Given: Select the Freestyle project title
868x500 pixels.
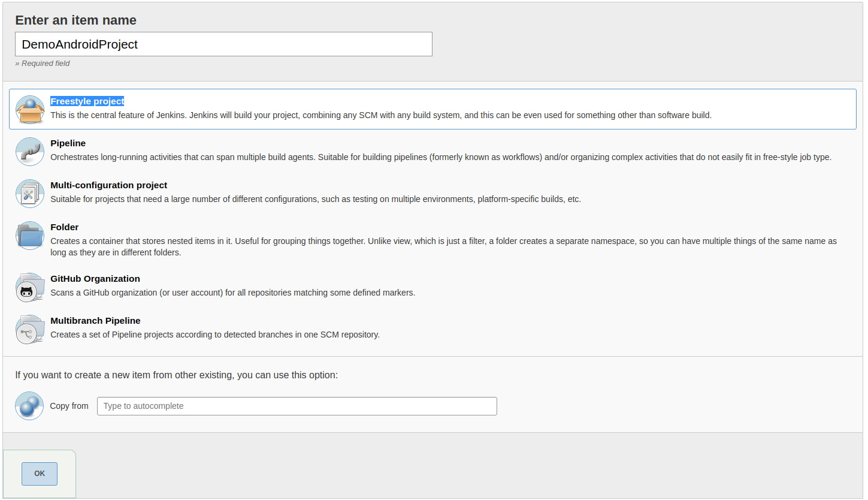Looking at the screenshot, I should click(87, 101).
